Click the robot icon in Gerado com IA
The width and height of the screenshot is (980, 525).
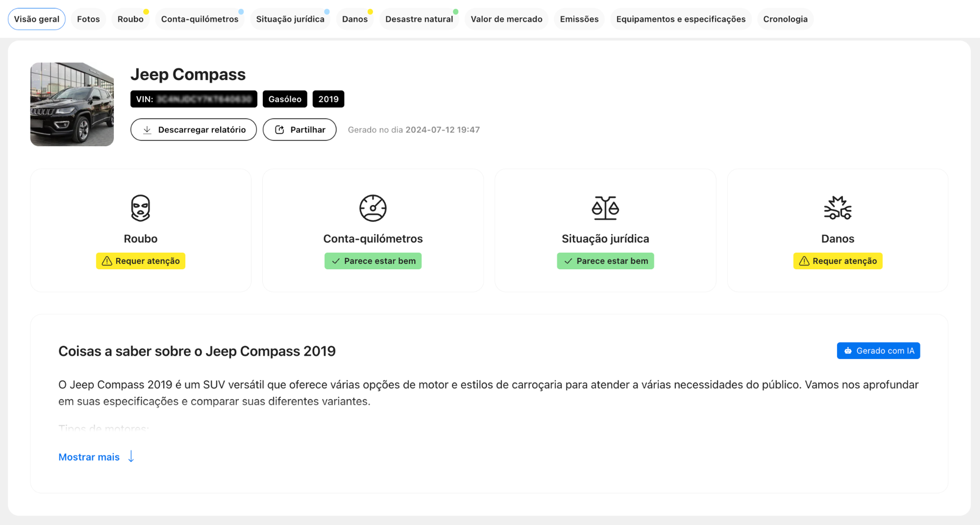click(x=848, y=351)
